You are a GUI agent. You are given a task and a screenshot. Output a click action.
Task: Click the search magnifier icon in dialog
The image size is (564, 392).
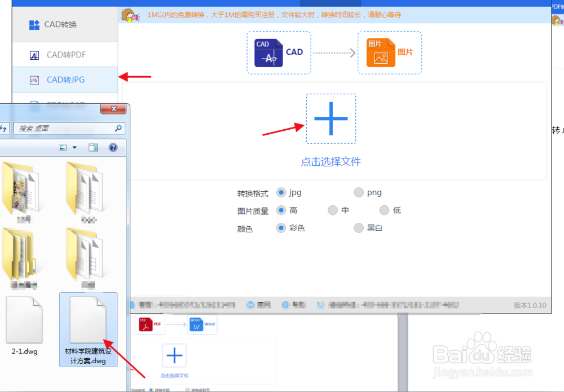tap(118, 129)
